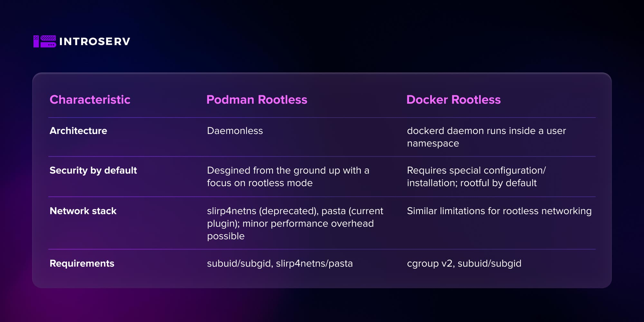Click the word namespace in Architecture row
This screenshot has height=322, width=644.
click(433, 143)
